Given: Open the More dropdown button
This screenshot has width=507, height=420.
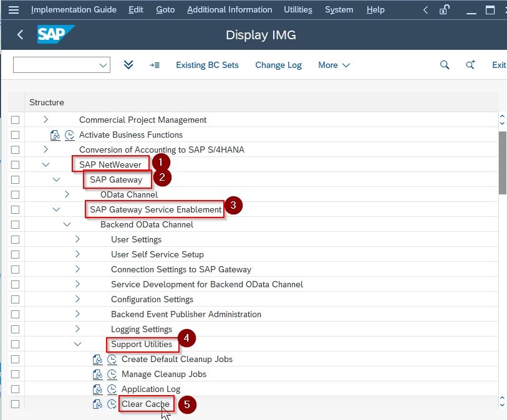Looking at the screenshot, I should click(x=334, y=65).
